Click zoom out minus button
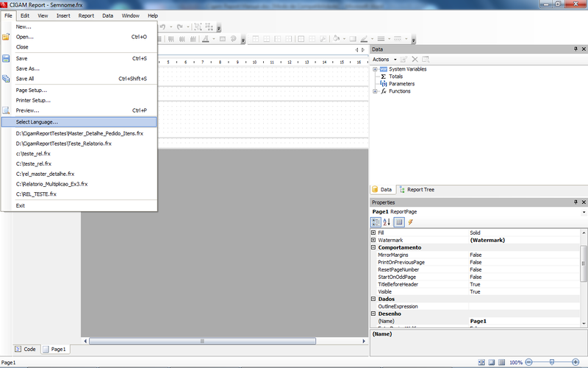This screenshot has width=588, height=368. tap(528, 362)
